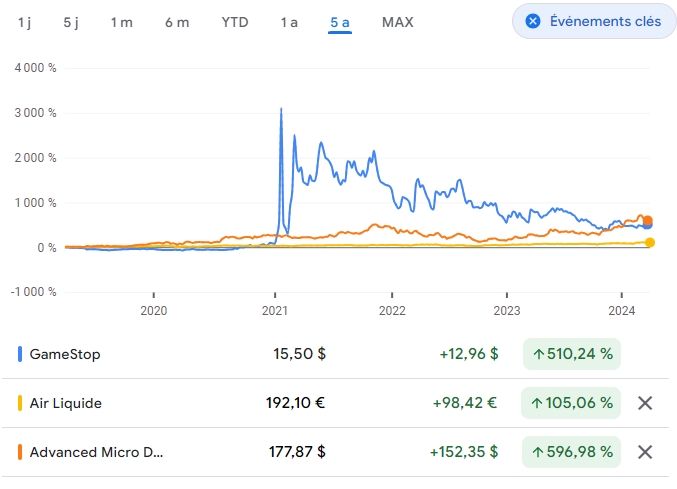Toggle the Événements clés chip

coord(593,21)
